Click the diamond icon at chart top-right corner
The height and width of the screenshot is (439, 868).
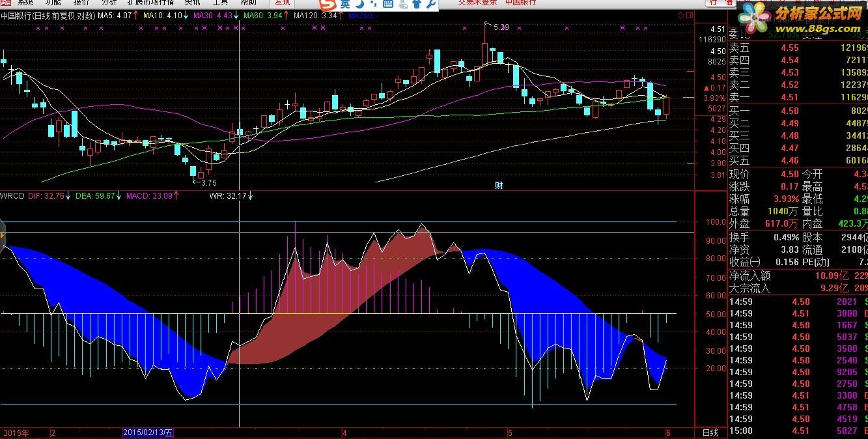[681, 15]
